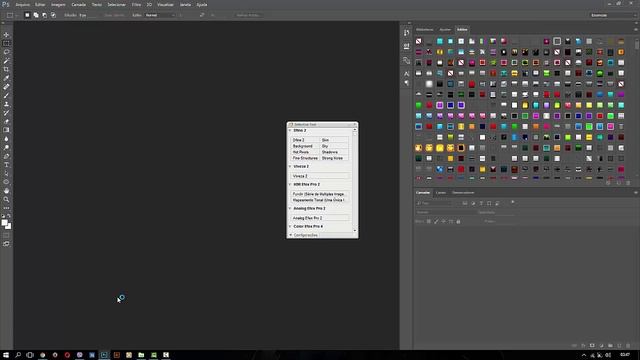Image resolution: width=640 pixels, height=360 pixels.
Task: Click Dfine 2 button in Selective Tool panel
Action: point(305,140)
